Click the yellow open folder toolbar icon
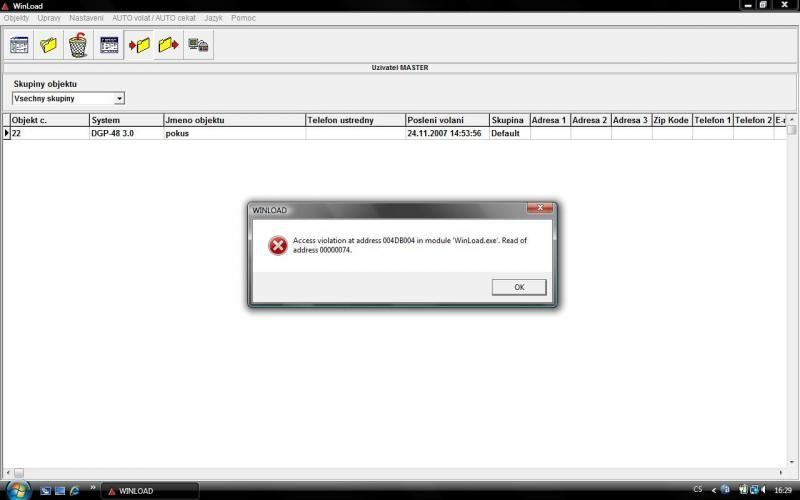800x500 pixels. coord(48,45)
